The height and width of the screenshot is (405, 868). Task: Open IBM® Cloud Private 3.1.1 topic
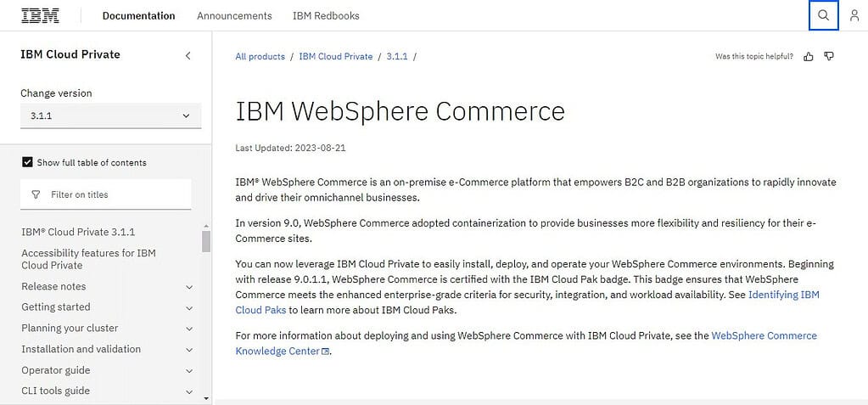click(78, 232)
